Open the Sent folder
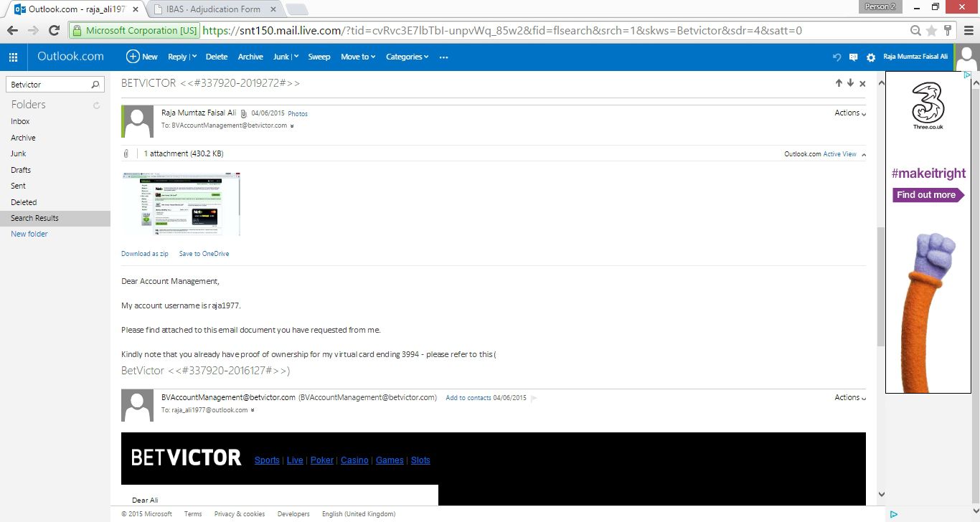This screenshot has height=522, width=980. click(x=18, y=186)
